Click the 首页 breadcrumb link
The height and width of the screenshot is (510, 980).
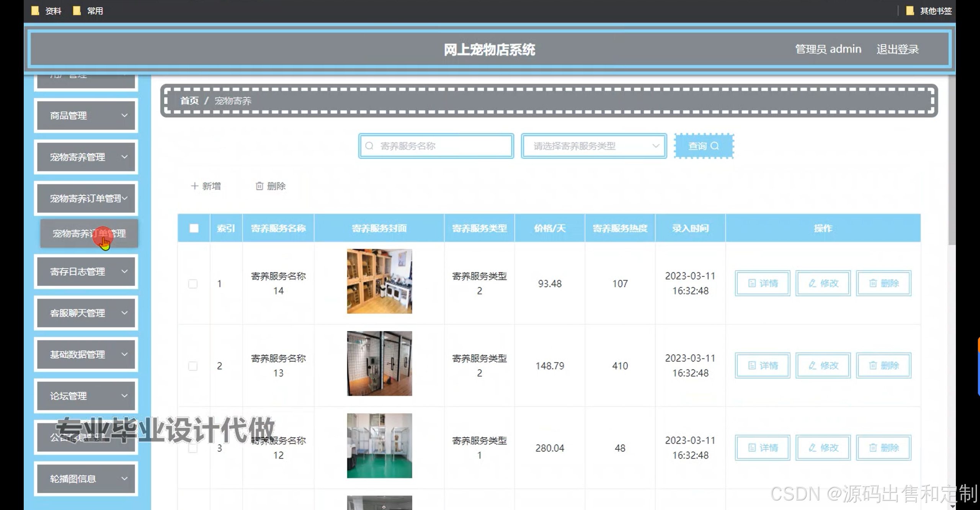189,101
